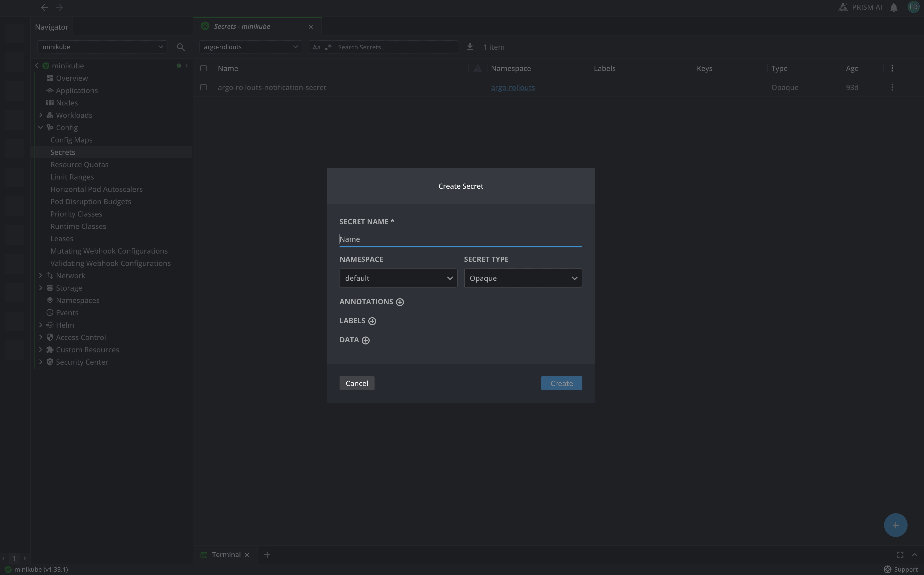Switch to the Terminal tab

[x=226, y=554]
